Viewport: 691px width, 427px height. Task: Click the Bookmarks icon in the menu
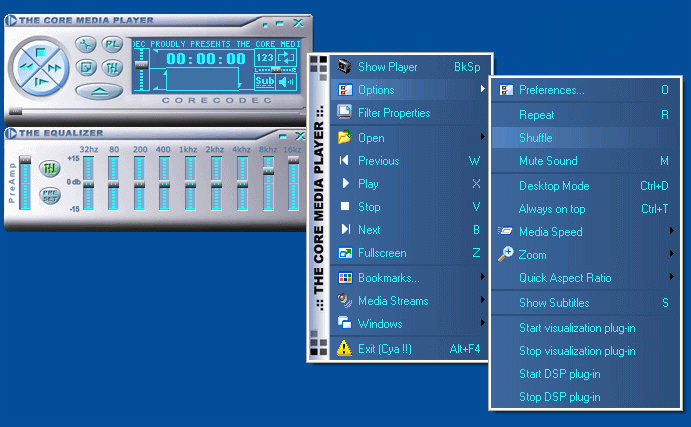(x=345, y=278)
